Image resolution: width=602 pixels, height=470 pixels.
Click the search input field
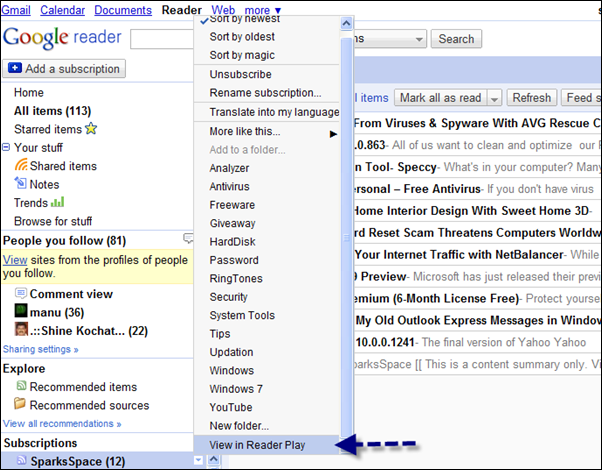162,39
